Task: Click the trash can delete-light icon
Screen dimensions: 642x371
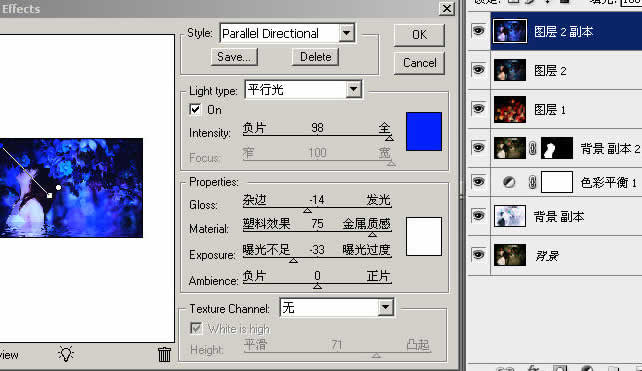Action: 164,354
